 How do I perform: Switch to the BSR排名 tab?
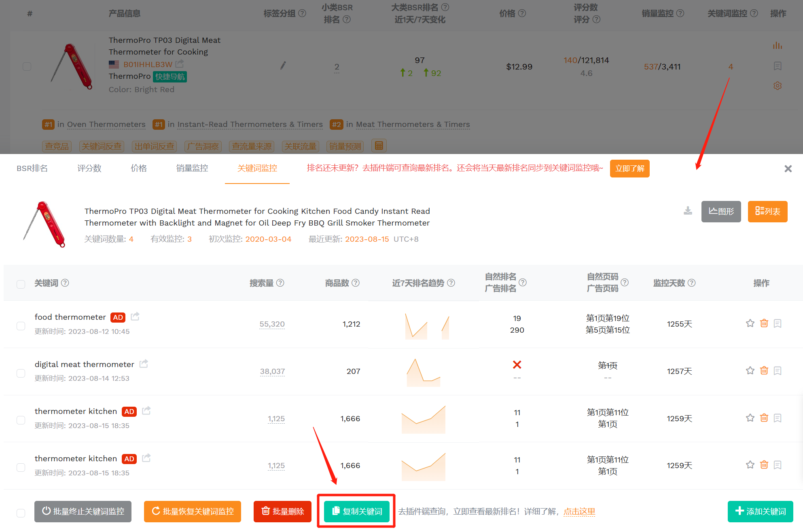tap(32, 168)
